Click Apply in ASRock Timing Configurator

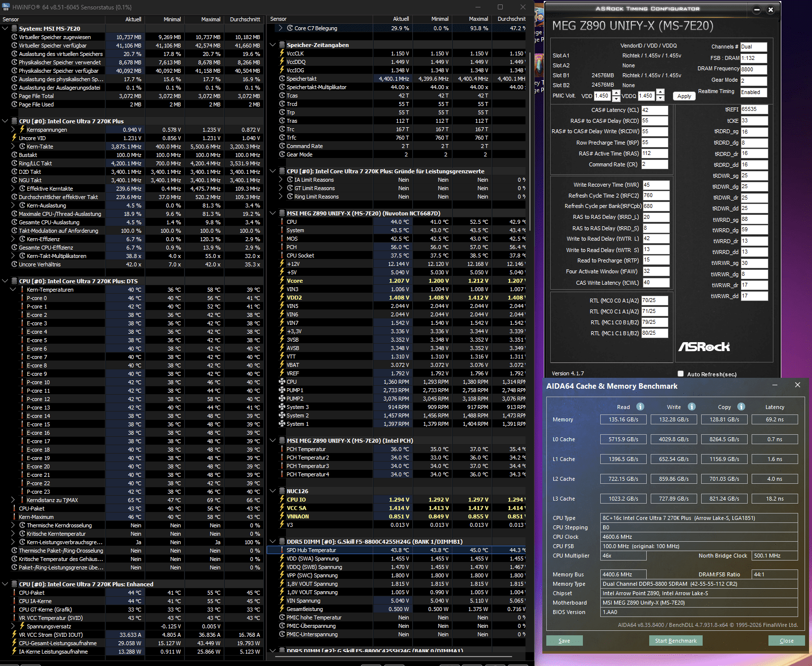[x=684, y=96]
